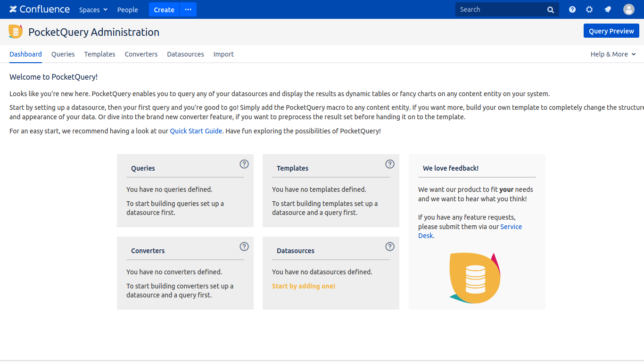
Task: Follow the 'Start by adding one!' link
Action: (x=304, y=286)
